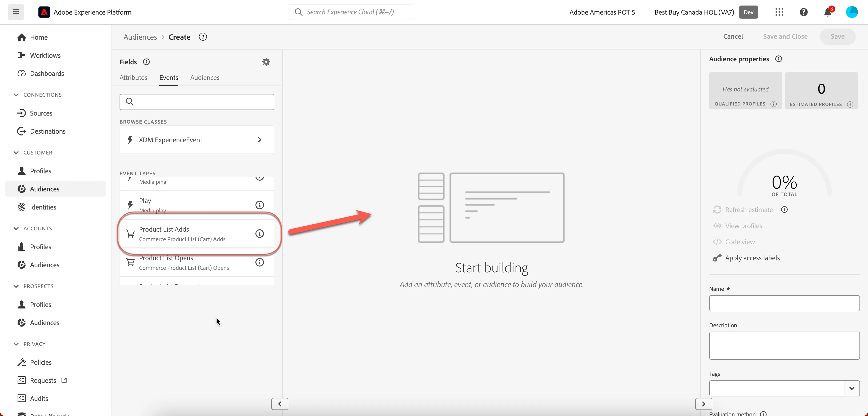The image size is (868, 416).
Task: Click the Adobe logo icon
Action: click(44, 12)
